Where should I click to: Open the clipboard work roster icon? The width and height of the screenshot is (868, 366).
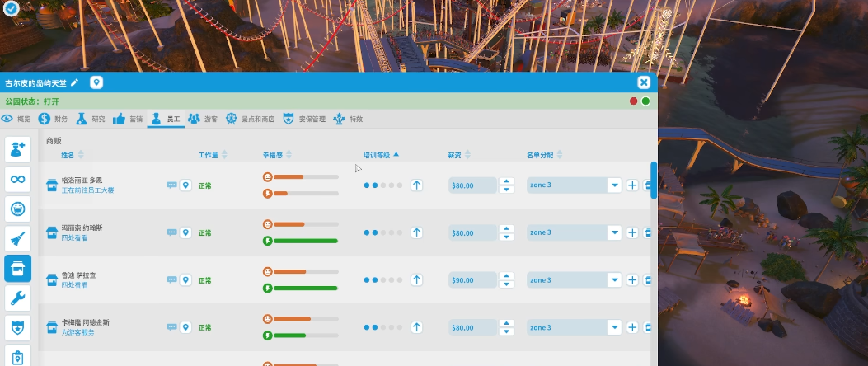(x=17, y=356)
